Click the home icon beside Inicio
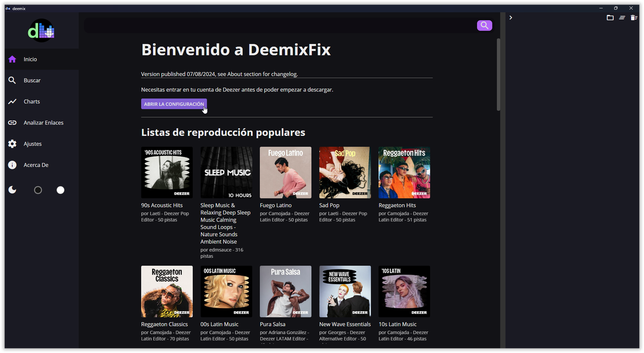Viewport: 644px width, 353px height. [x=12, y=59]
